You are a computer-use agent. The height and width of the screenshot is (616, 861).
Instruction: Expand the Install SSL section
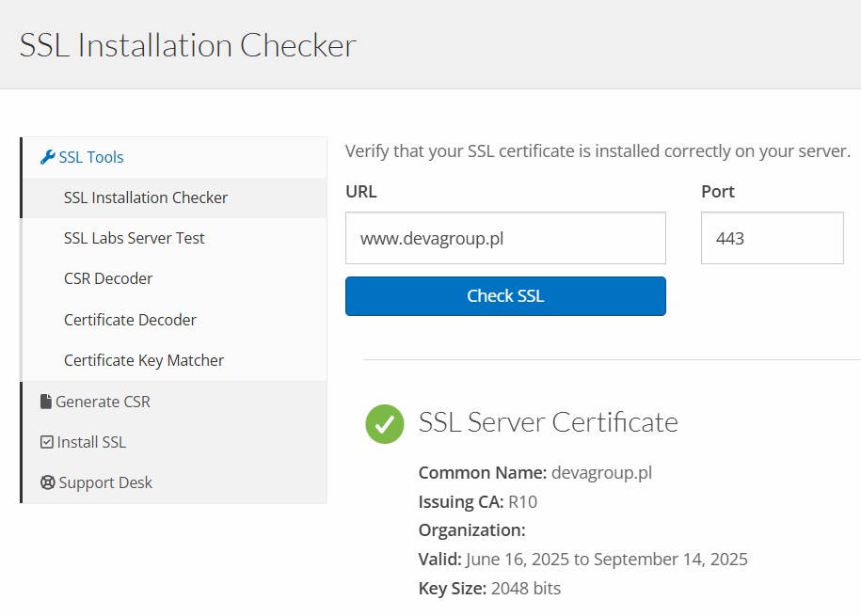coord(96,441)
